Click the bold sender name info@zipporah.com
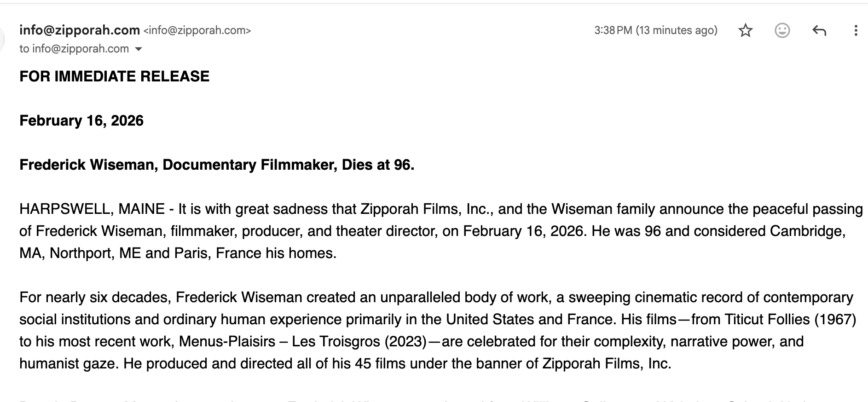This screenshot has height=402, width=868. pyautogui.click(x=80, y=30)
